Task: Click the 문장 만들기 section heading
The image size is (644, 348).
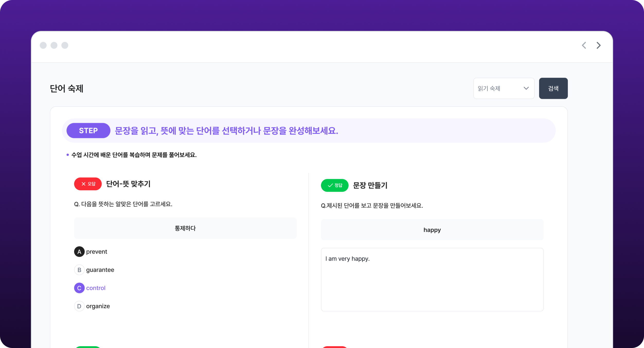Action: [370, 185]
